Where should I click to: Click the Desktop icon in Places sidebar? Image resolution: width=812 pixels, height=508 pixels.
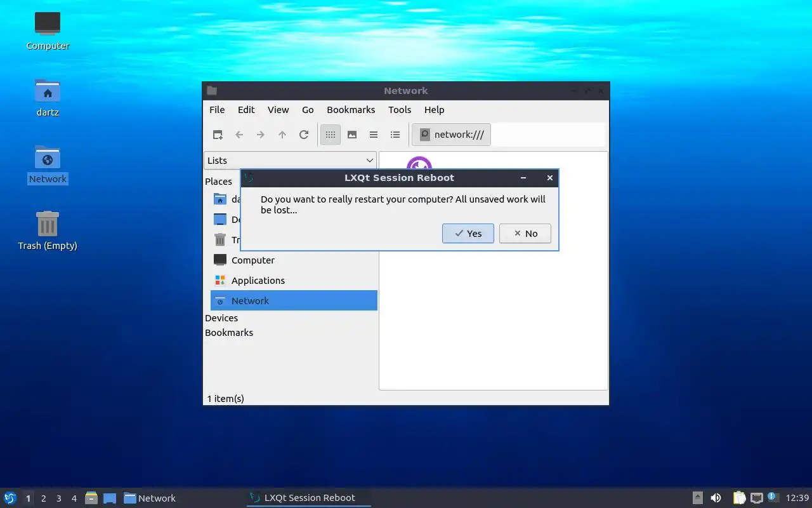[220, 220]
